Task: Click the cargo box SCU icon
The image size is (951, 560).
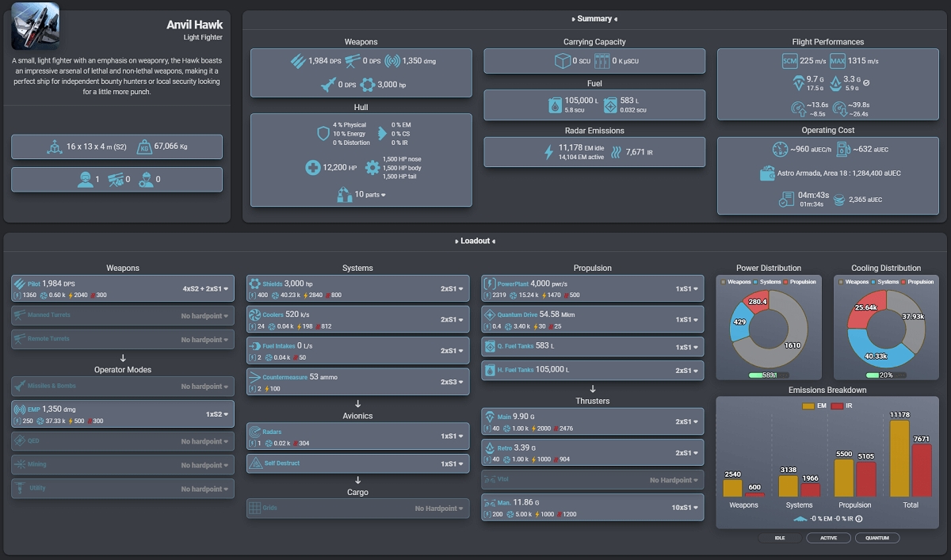Action: click(563, 61)
